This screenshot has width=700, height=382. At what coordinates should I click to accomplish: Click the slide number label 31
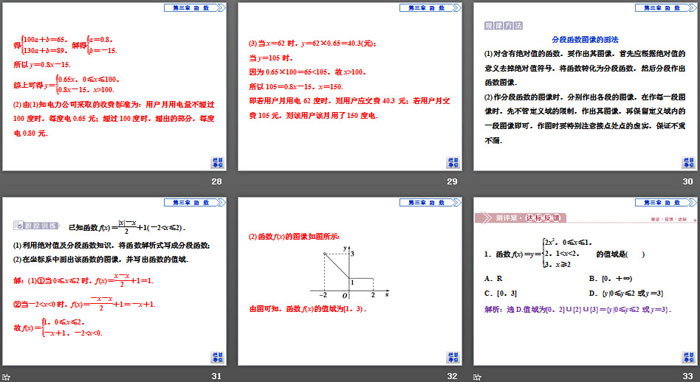217,376
